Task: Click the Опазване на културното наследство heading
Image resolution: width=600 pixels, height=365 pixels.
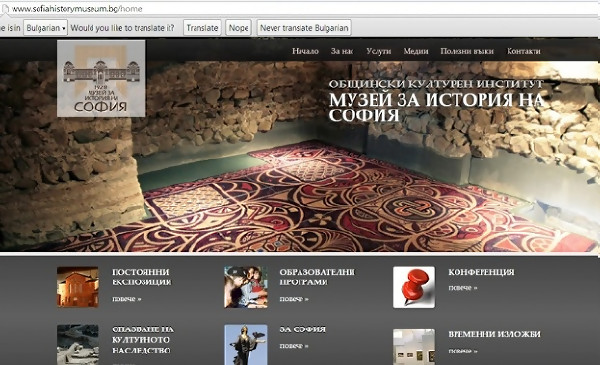Action: [143, 340]
